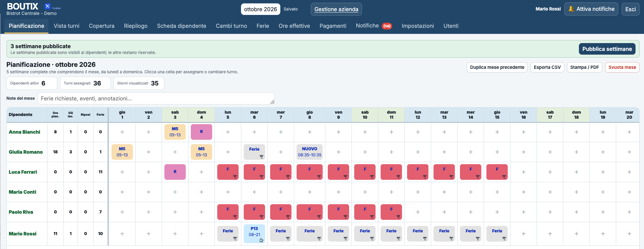Add a shift for Luca Ferrari on ven 16
The height and width of the screenshot is (249, 644).
[523, 172]
